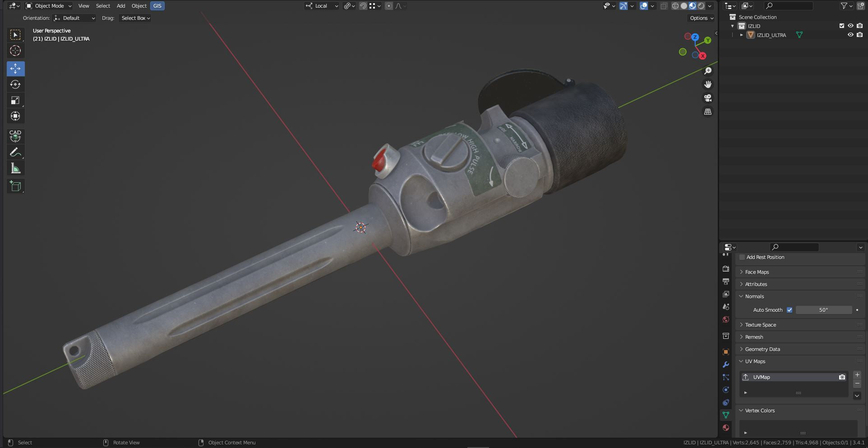This screenshot has height=448, width=868.
Task: Toggle camera view with camera icon
Action: click(708, 98)
